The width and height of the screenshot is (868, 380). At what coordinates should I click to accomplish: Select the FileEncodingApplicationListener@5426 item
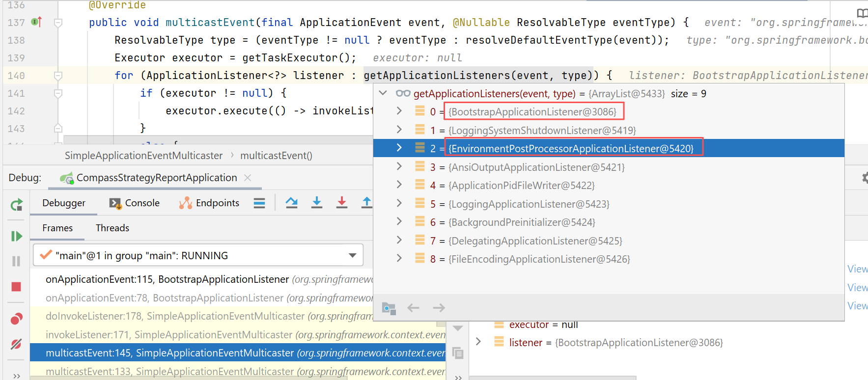tap(539, 259)
